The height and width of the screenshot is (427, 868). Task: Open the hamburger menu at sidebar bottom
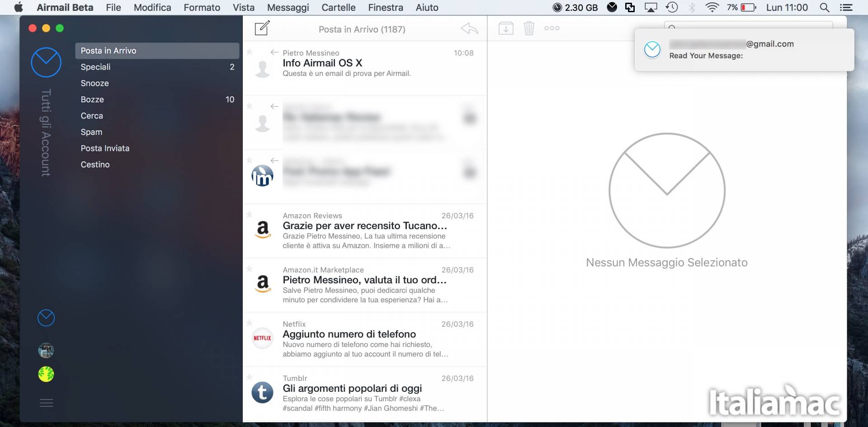pyautogui.click(x=46, y=403)
